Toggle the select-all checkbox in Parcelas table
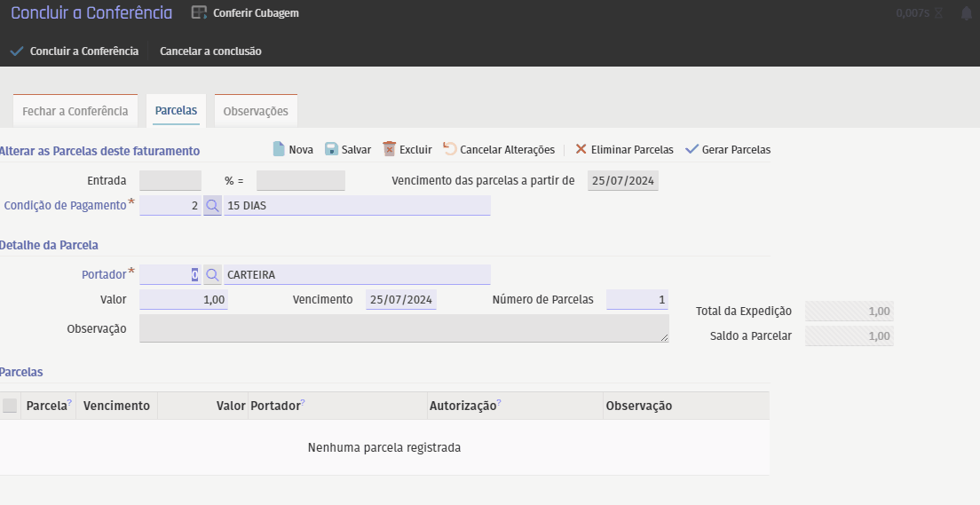 (x=10, y=406)
